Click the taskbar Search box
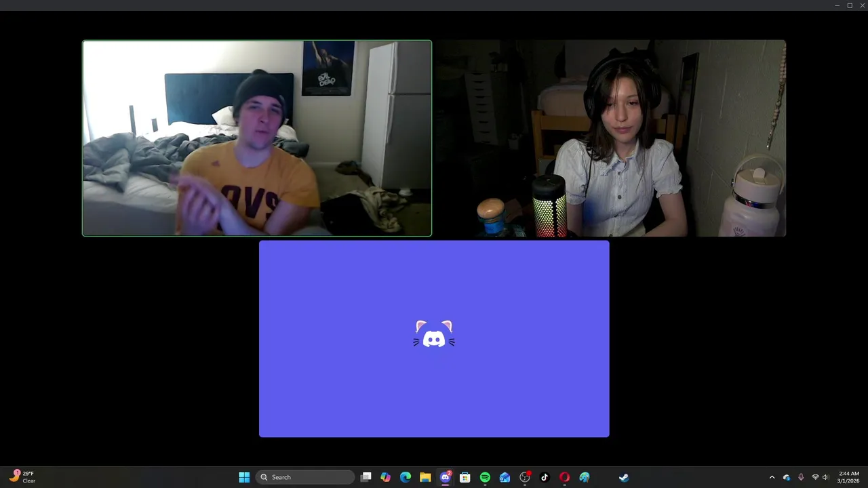This screenshot has height=488, width=868. point(305,477)
